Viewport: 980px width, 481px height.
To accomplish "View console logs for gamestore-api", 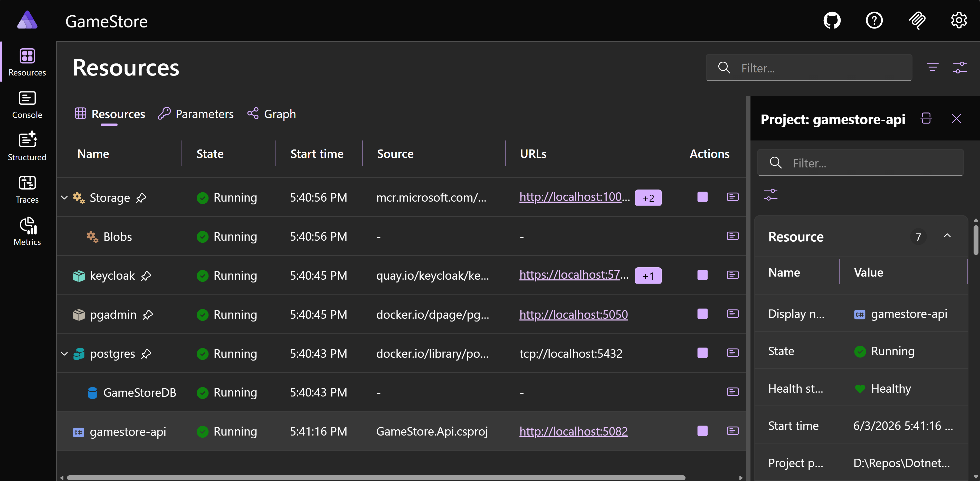I will pyautogui.click(x=733, y=431).
